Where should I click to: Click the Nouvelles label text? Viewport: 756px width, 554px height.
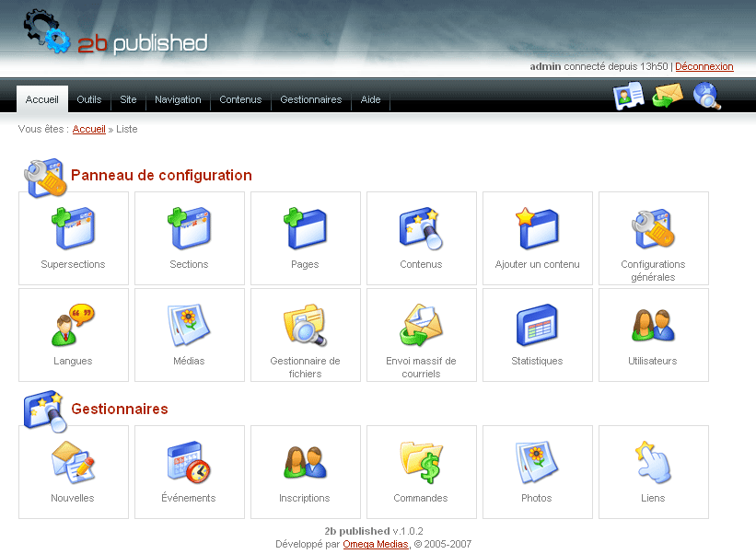[x=73, y=498]
